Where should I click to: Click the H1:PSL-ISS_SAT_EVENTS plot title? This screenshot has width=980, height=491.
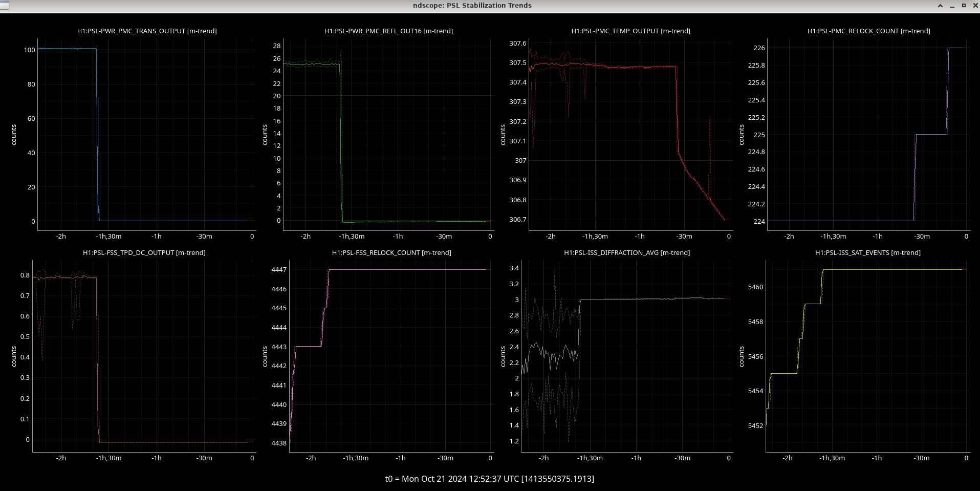pyautogui.click(x=867, y=252)
